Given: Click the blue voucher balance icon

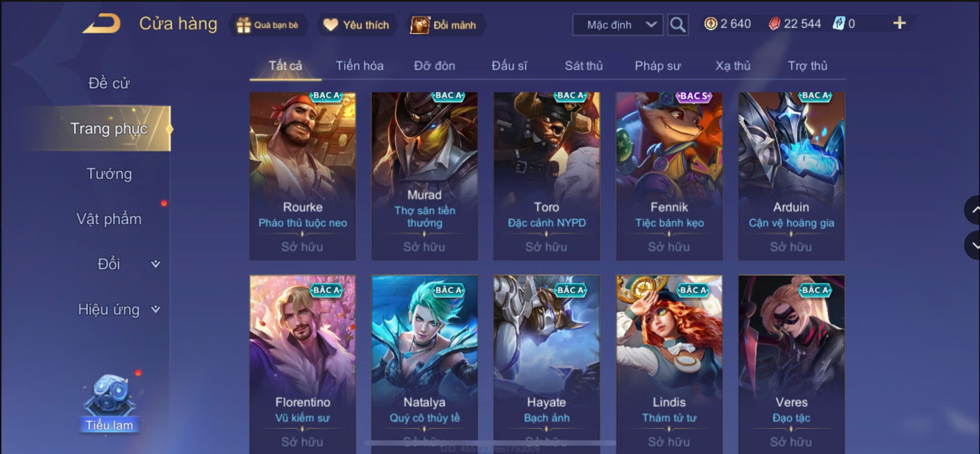Looking at the screenshot, I should [838, 24].
